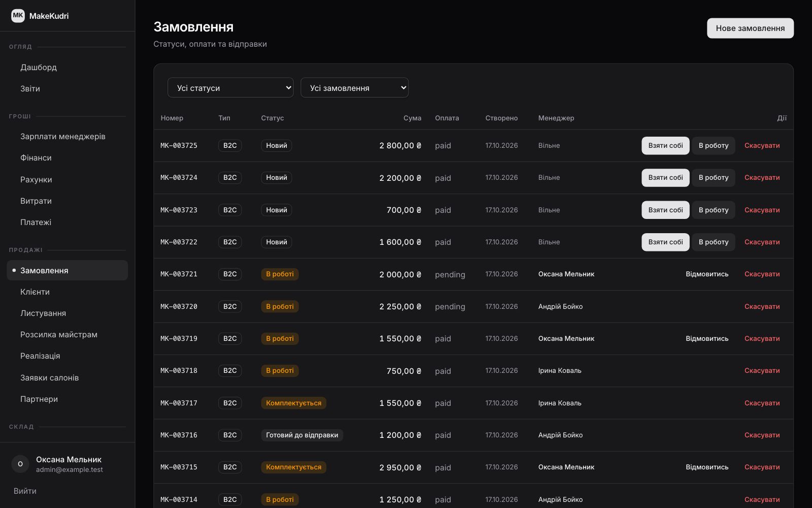Image resolution: width=812 pixels, height=508 pixels.
Task: Open Листування section
Action: tap(67, 313)
